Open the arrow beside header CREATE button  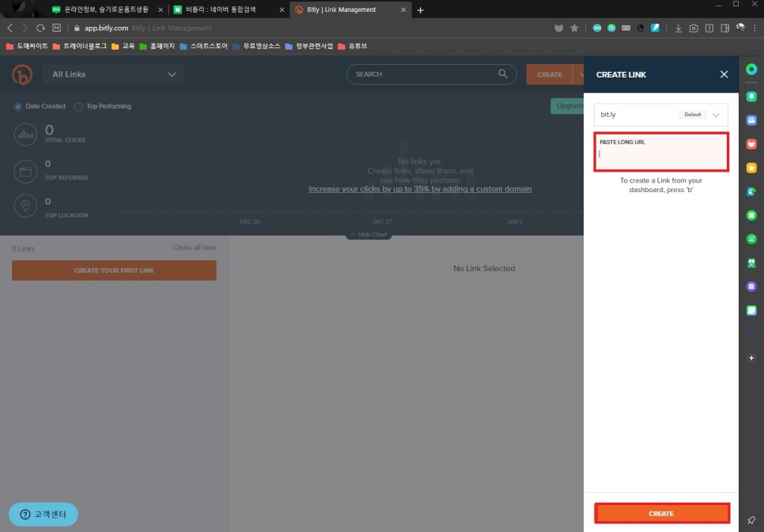coord(580,74)
